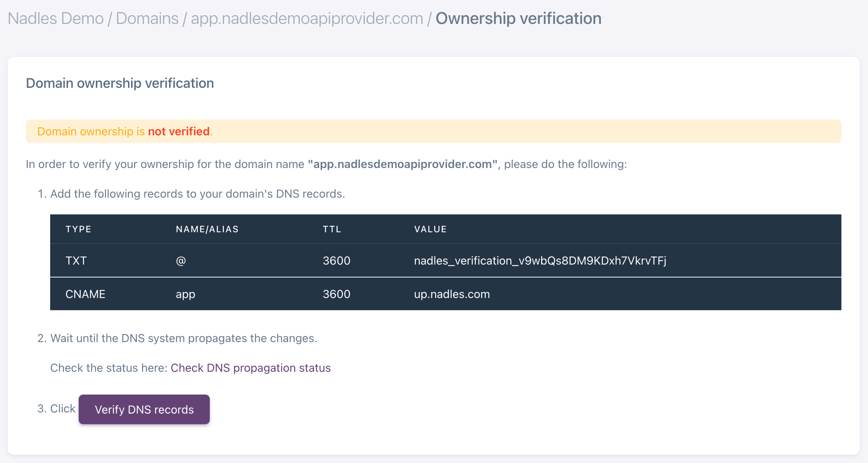Open Check DNS propagation status link
Image resolution: width=868 pixels, height=463 pixels.
(250, 368)
